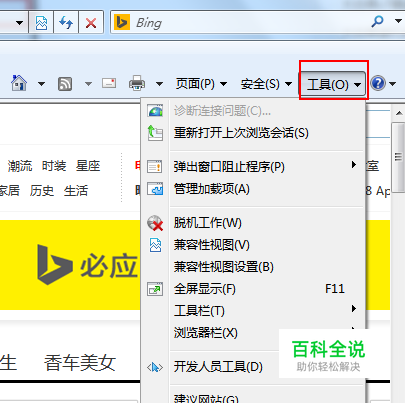Click the 必应 logo banner
Image resolution: width=405 pixels, height=403 pixels.
point(87,265)
